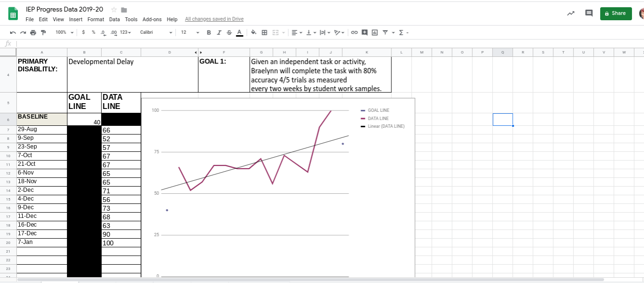Select row 6 header
The height and width of the screenshot is (283, 644).
(8, 120)
